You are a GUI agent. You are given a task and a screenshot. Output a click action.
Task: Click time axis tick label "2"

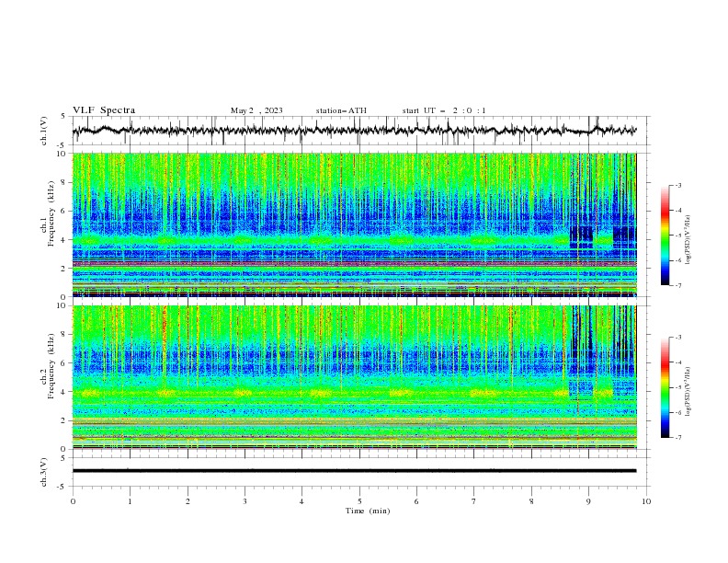point(188,501)
